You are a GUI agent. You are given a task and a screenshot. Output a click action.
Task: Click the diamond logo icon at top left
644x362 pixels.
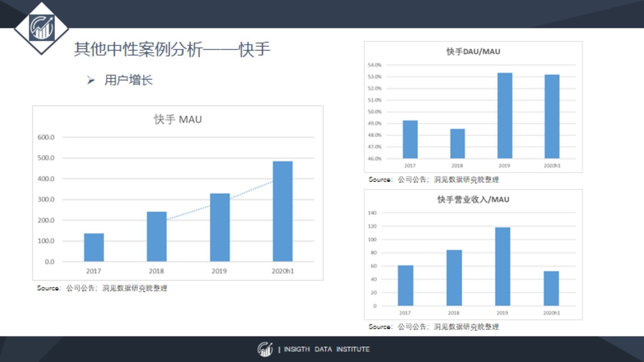41,28
